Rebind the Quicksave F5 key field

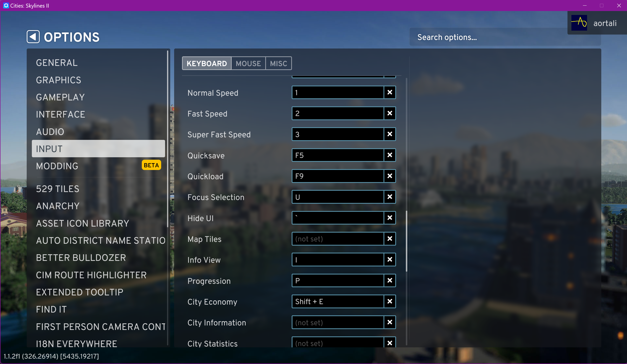338,155
